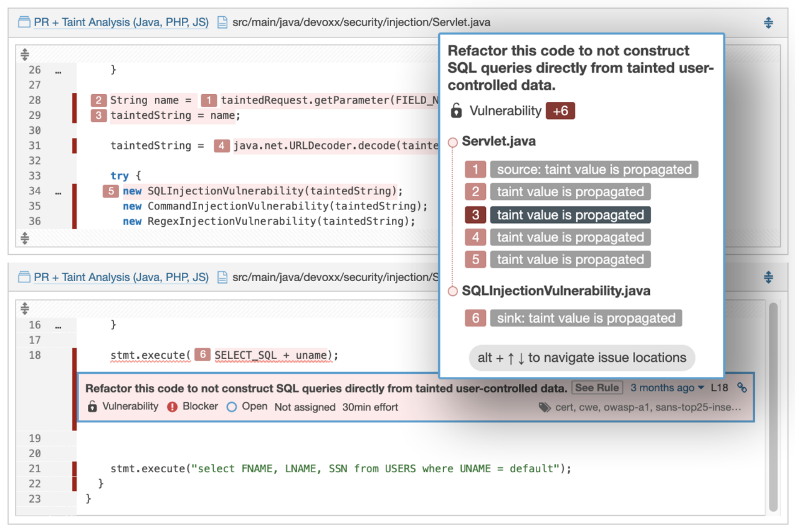Select the Open issue status circle
The image size is (795, 532).
pos(231,407)
